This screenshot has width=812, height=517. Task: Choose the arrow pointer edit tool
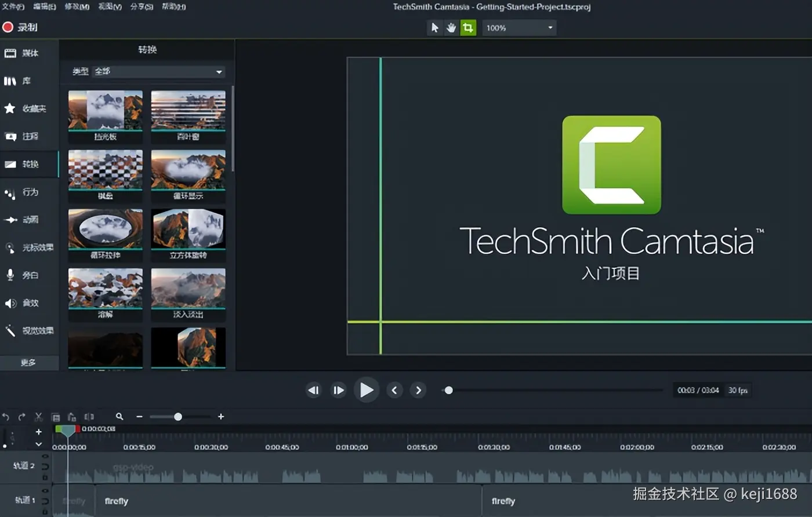coord(435,28)
